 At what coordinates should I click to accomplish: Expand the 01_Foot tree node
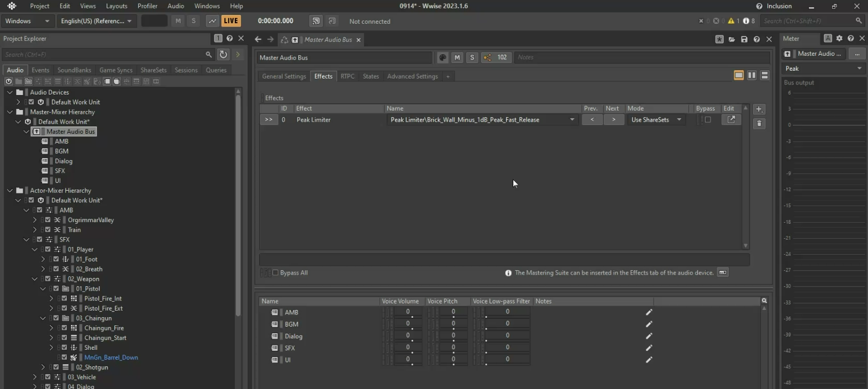(x=43, y=259)
